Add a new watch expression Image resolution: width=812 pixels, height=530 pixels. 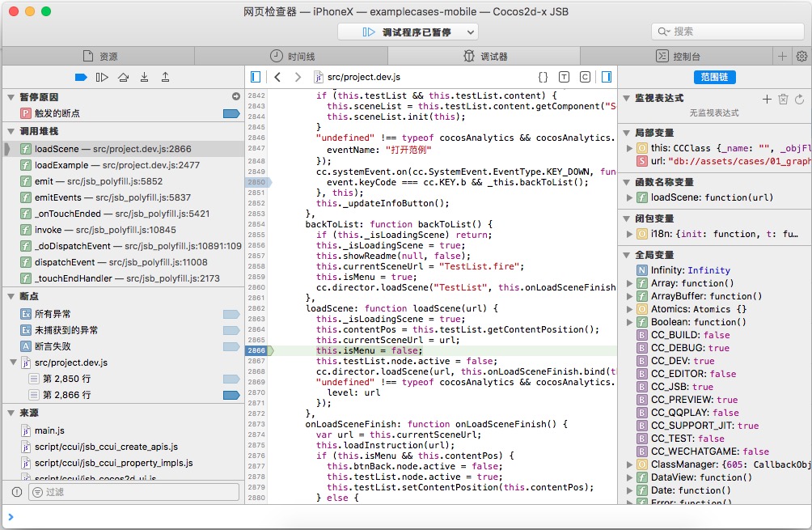tap(767, 99)
